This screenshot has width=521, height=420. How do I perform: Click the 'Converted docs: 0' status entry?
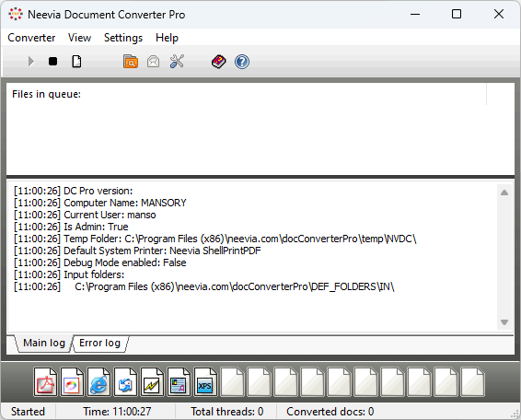click(x=330, y=412)
